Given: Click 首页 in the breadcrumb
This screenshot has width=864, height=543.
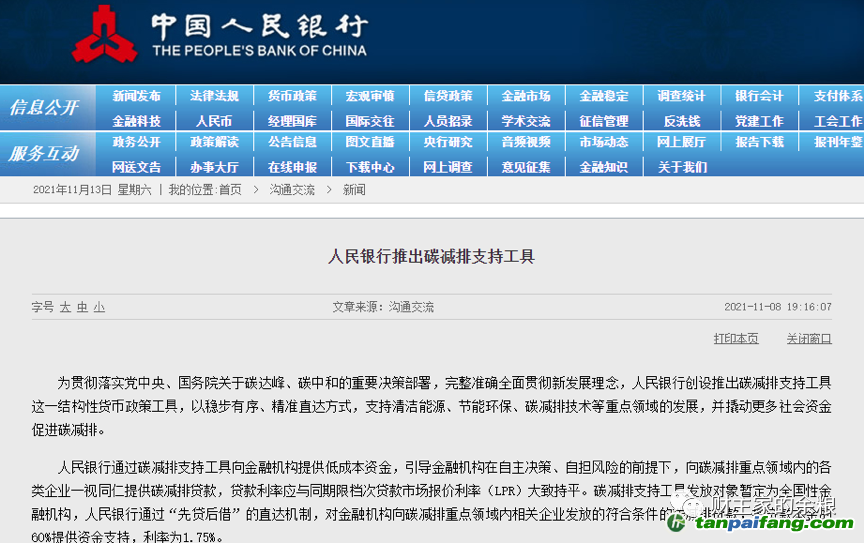Looking at the screenshot, I should (230, 189).
